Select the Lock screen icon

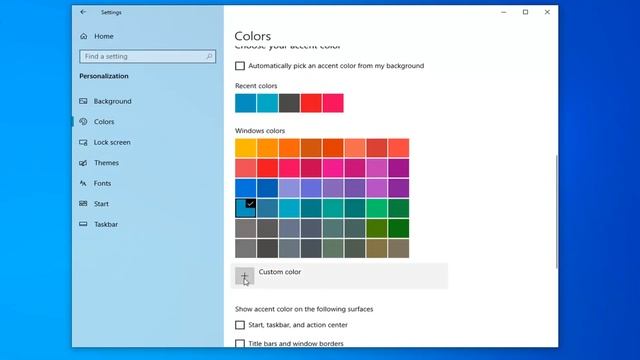pos(83,142)
